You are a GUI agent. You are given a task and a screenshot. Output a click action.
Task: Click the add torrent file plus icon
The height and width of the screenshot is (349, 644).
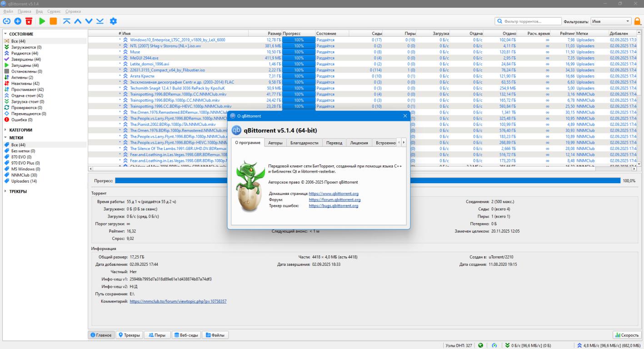pyautogui.click(x=18, y=21)
